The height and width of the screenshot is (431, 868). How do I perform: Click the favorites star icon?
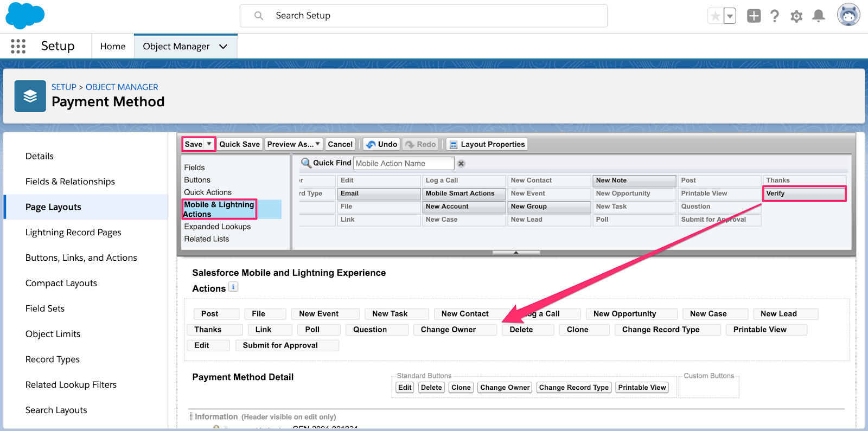[x=716, y=16]
